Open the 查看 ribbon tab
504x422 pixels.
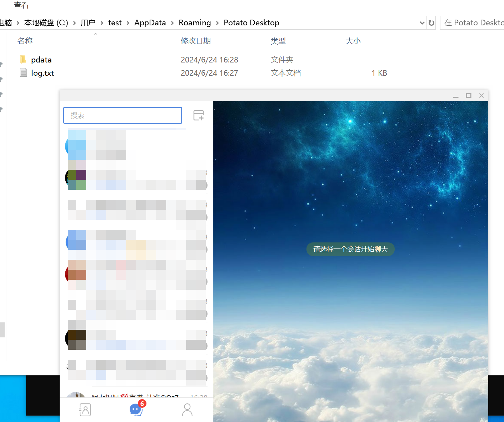point(21,5)
